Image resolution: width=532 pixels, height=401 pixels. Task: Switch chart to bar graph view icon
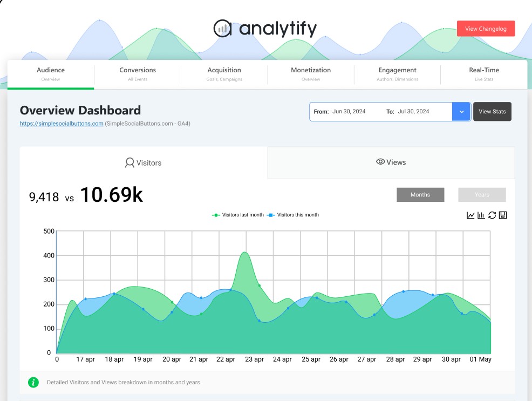click(481, 215)
